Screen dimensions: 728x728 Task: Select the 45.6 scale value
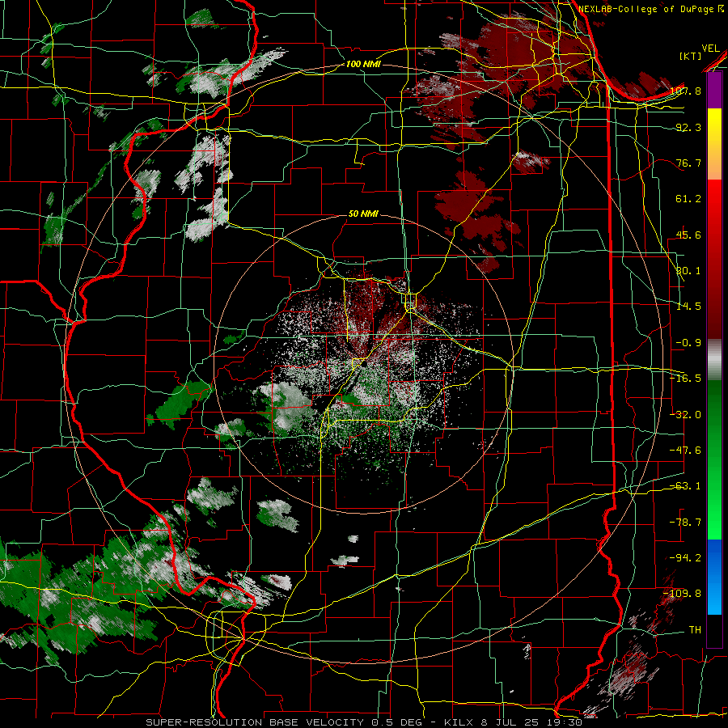click(x=688, y=235)
